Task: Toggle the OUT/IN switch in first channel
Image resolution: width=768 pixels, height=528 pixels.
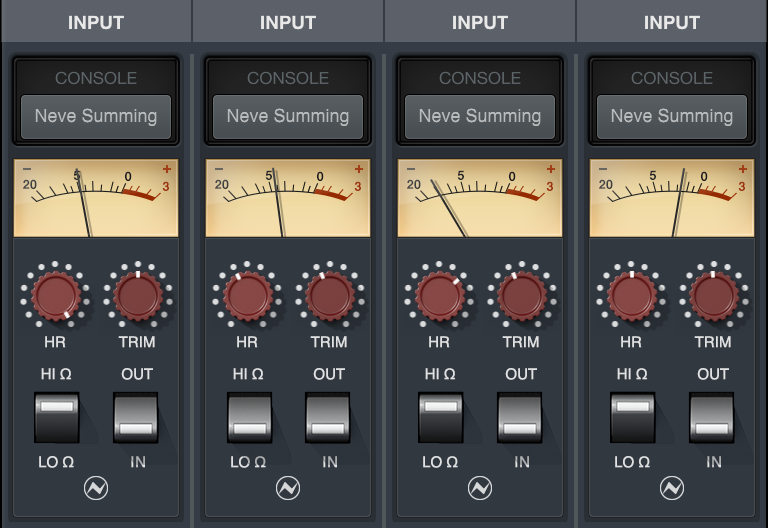Action: [x=136, y=418]
